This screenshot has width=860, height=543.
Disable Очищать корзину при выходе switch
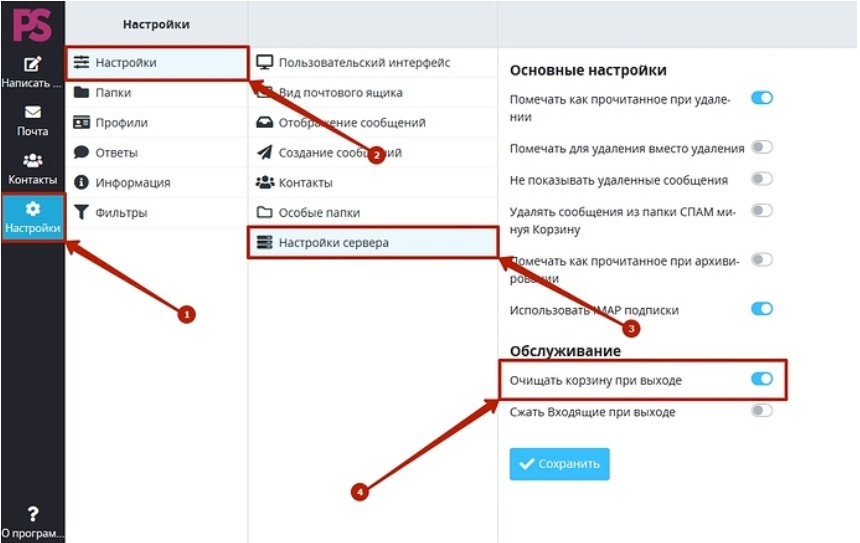[762, 379]
